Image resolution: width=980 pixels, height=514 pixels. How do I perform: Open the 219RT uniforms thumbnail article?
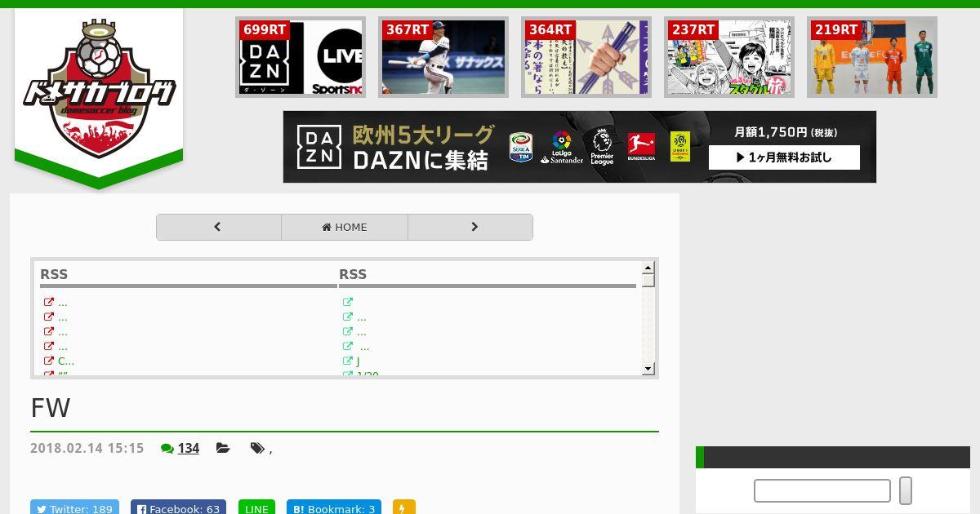[x=872, y=57]
